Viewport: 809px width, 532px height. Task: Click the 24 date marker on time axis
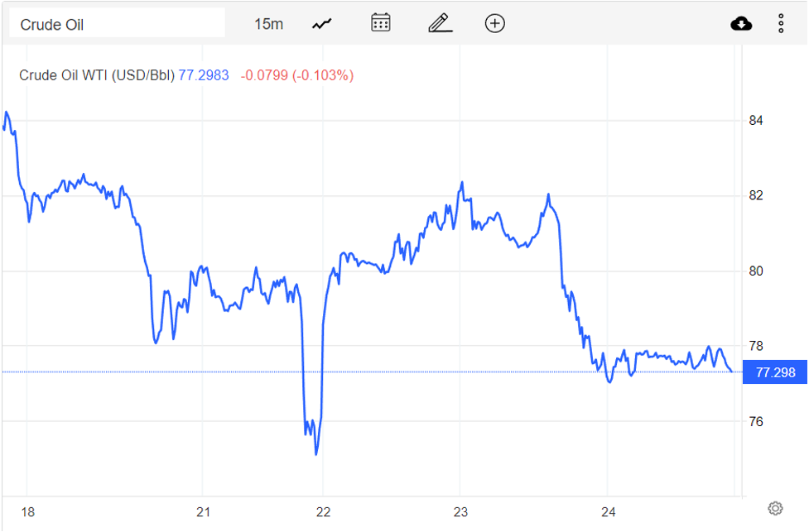(x=608, y=511)
